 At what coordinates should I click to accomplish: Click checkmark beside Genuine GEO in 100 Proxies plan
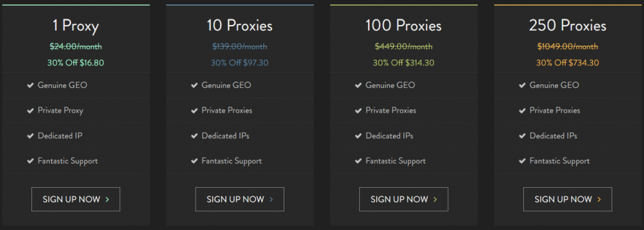(x=358, y=85)
